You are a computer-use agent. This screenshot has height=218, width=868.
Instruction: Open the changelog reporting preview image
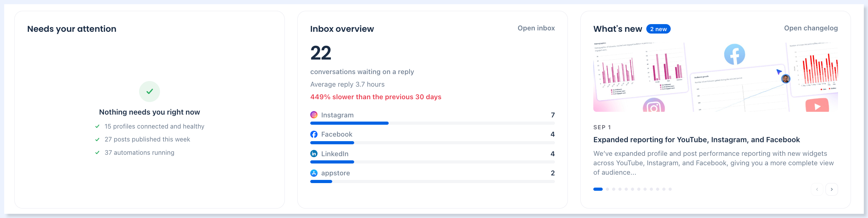[715, 77]
